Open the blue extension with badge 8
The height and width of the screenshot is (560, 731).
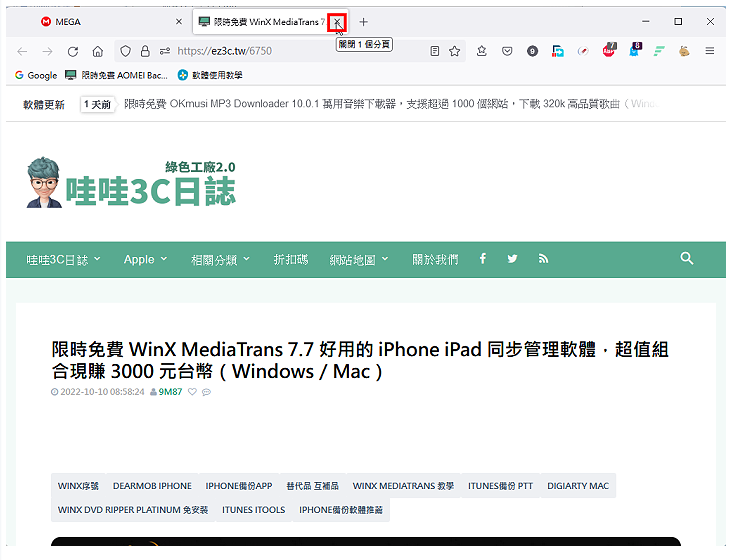[x=635, y=49]
